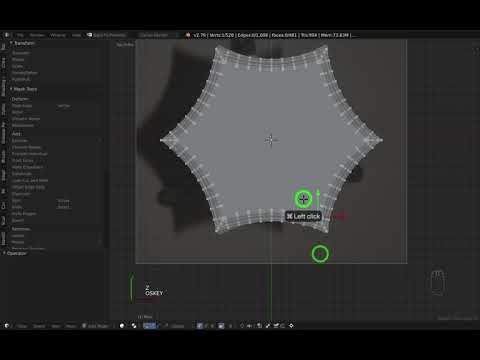
Task: Collapse the Mesh Tools panel
Action: 23,89
